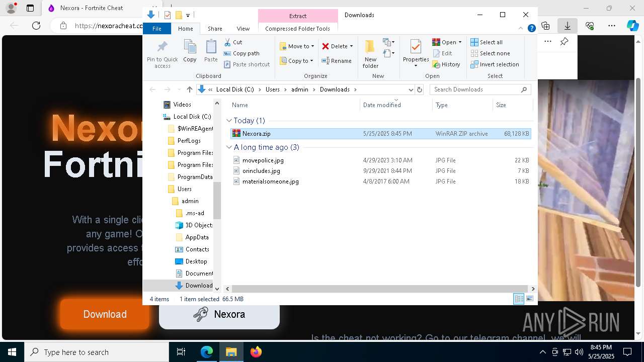
Task: Select materialsomeone.jpg file
Action: click(380, 182)
